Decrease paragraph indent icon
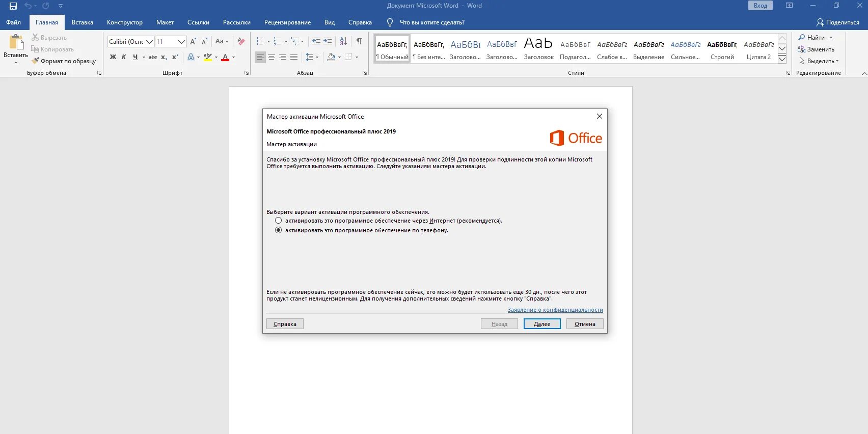The height and width of the screenshot is (434, 868). coord(316,42)
